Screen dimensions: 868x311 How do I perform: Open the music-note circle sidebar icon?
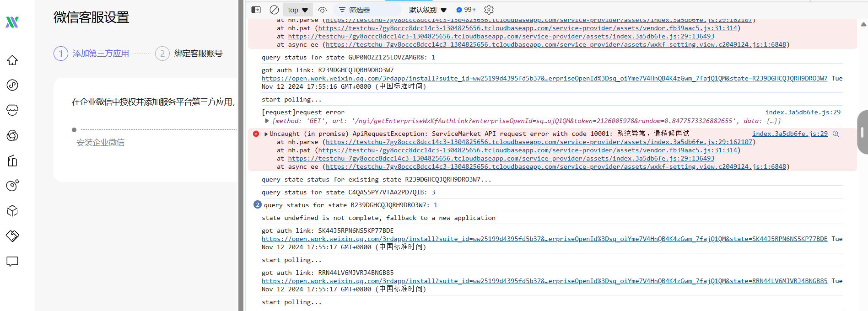[x=12, y=85]
